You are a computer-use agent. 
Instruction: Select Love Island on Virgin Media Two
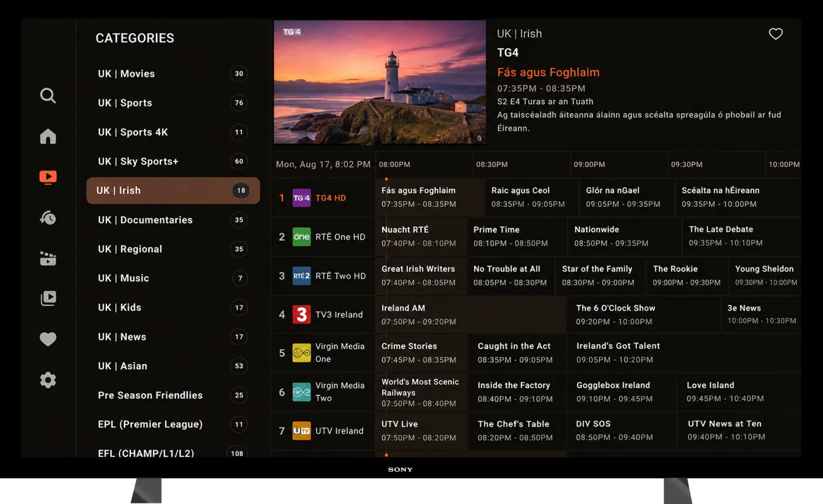pyautogui.click(x=740, y=392)
